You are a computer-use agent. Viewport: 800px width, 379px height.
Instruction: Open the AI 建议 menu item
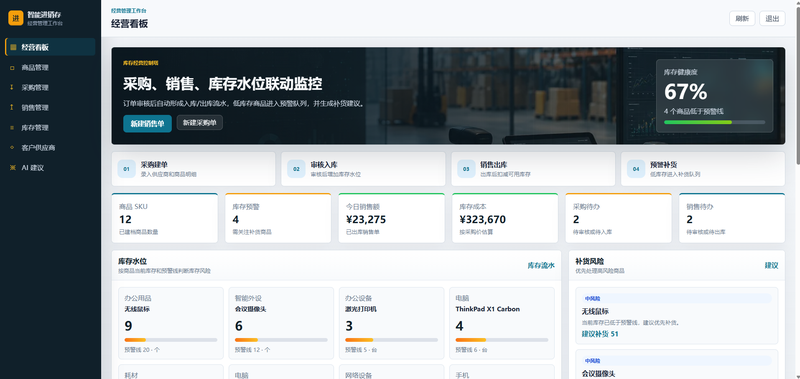click(50, 167)
